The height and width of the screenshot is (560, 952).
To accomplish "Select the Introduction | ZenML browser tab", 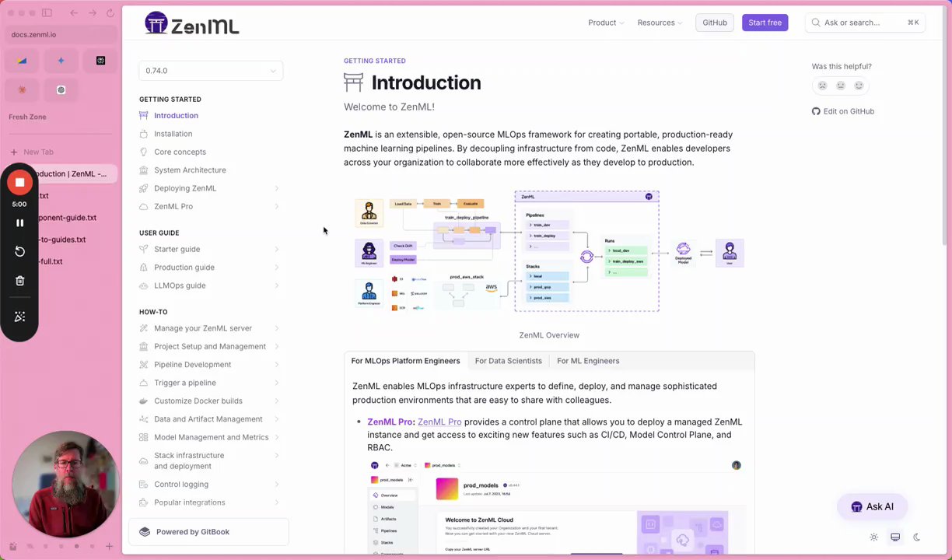I will click(74, 173).
